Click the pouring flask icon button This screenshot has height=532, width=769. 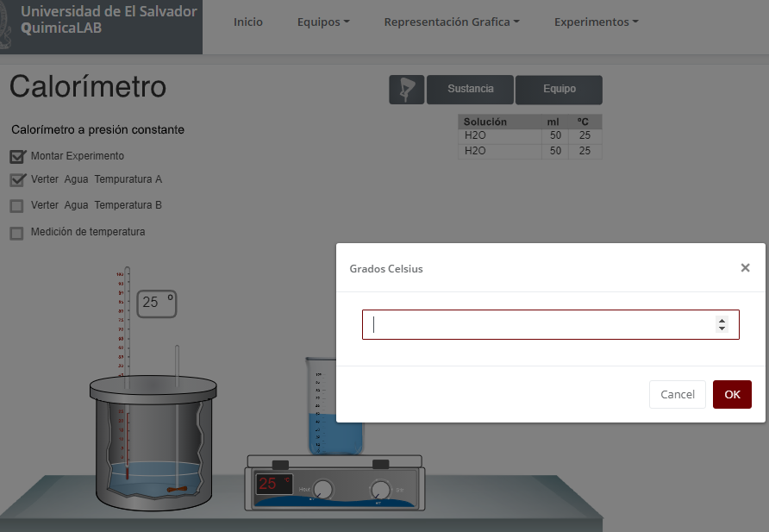[406, 90]
